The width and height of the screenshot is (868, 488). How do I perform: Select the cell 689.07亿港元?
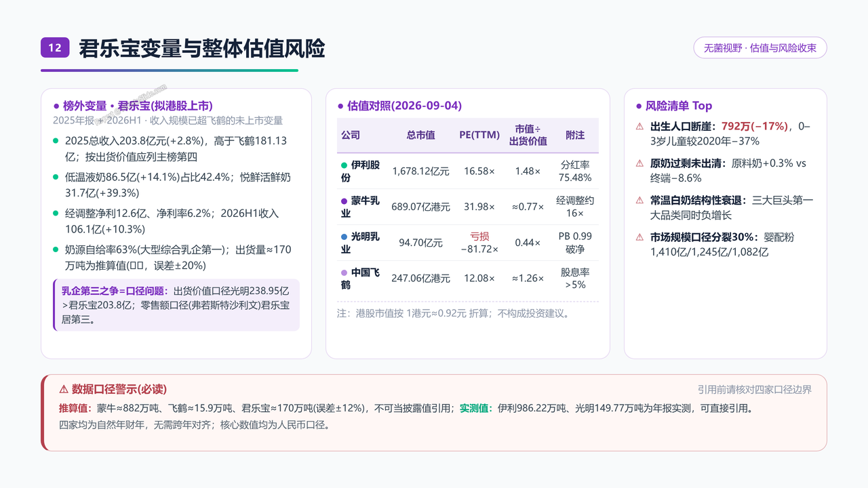pyautogui.click(x=420, y=207)
